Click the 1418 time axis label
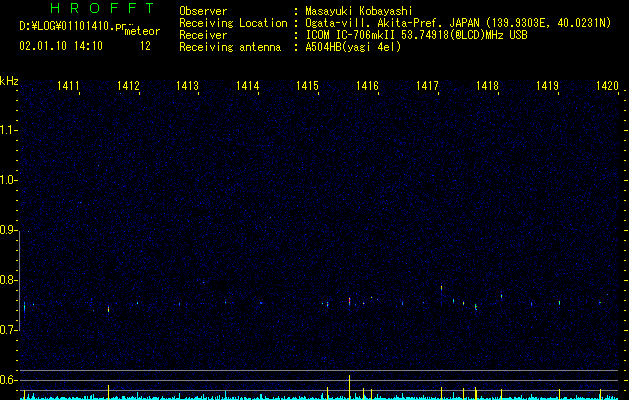The width and height of the screenshot is (629, 400). point(487,86)
